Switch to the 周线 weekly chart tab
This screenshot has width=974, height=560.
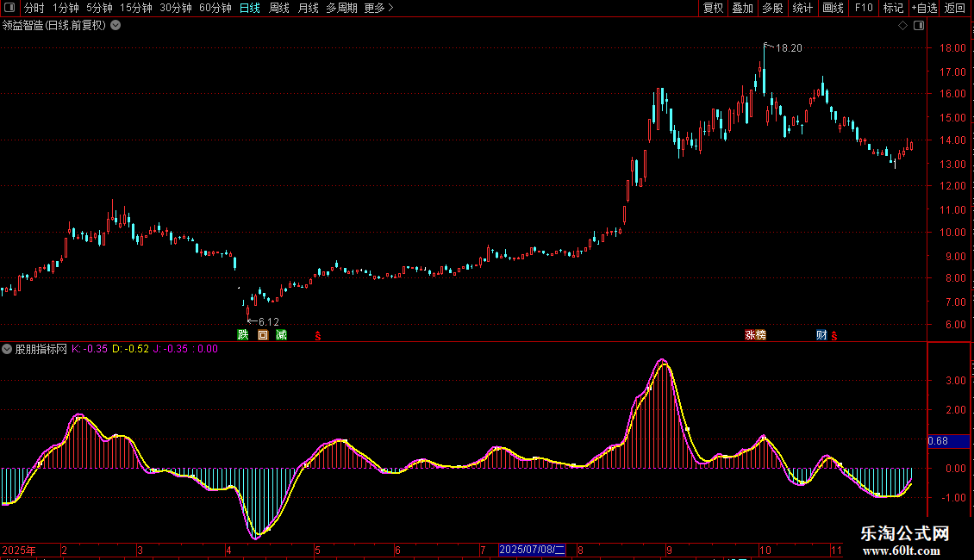(x=279, y=9)
